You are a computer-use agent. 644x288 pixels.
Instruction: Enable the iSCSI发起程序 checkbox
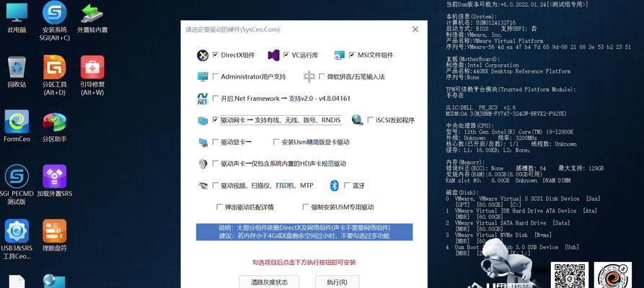(370, 120)
